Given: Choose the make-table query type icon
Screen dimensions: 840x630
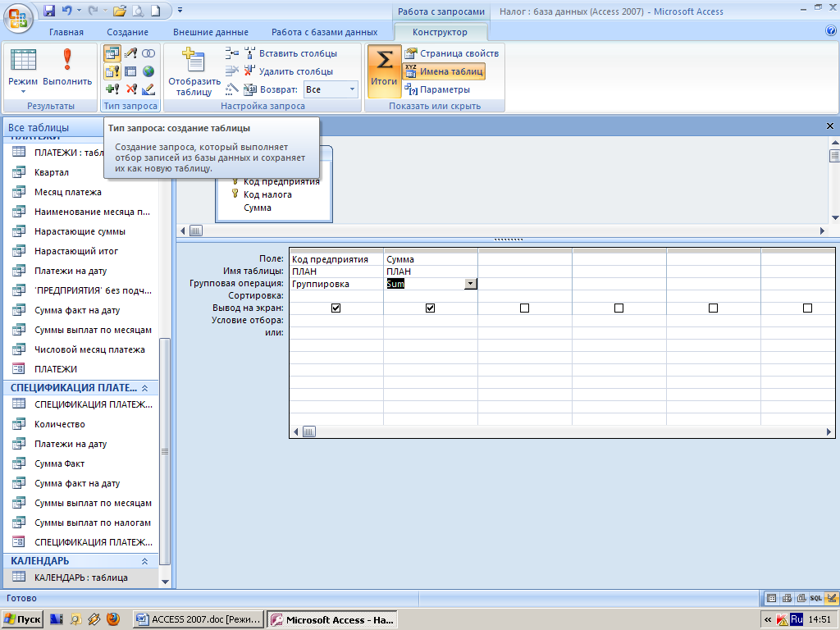Looking at the screenshot, I should coord(112,71).
